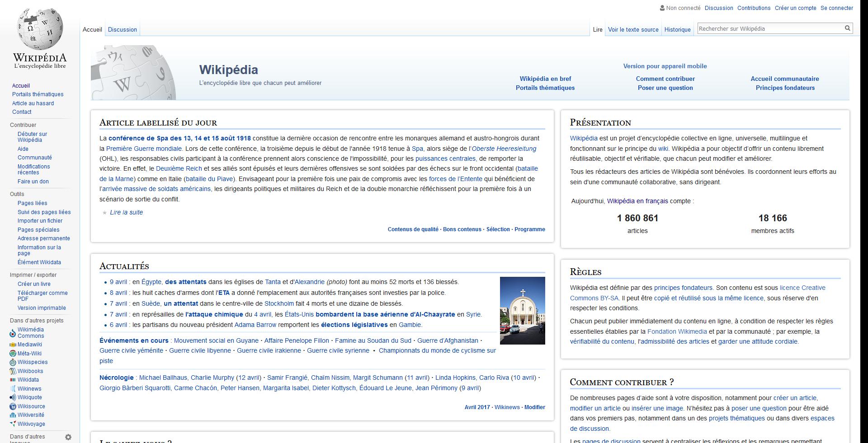
Task: Click the Wikidata project icon
Action: point(13,380)
